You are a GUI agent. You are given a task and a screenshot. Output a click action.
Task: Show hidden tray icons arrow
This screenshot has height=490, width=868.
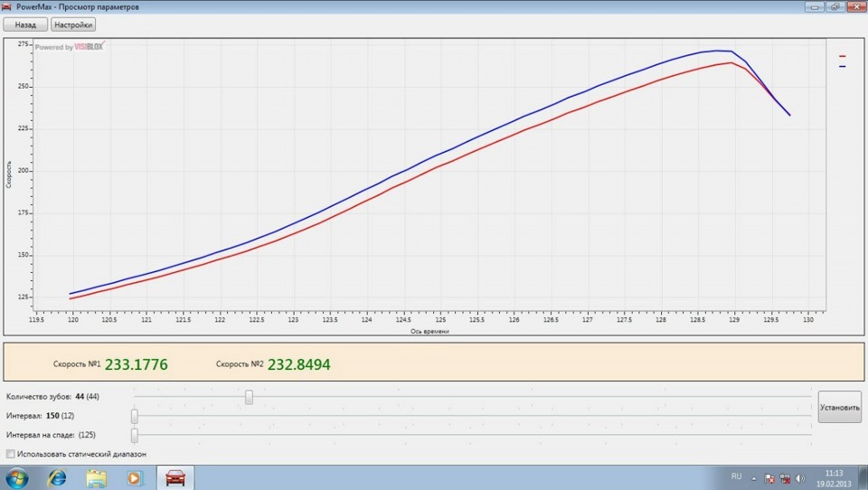pyautogui.click(x=753, y=478)
